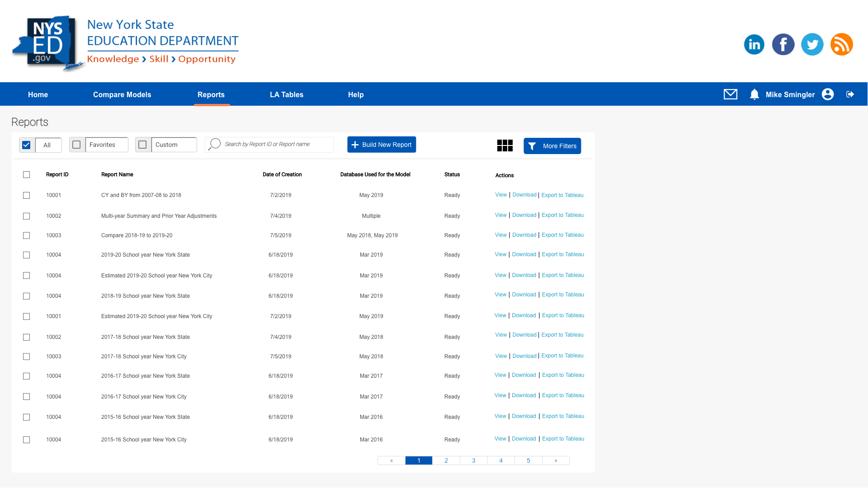The height and width of the screenshot is (488, 868).
Task: Open the Compare Models menu
Action: click(x=122, y=94)
